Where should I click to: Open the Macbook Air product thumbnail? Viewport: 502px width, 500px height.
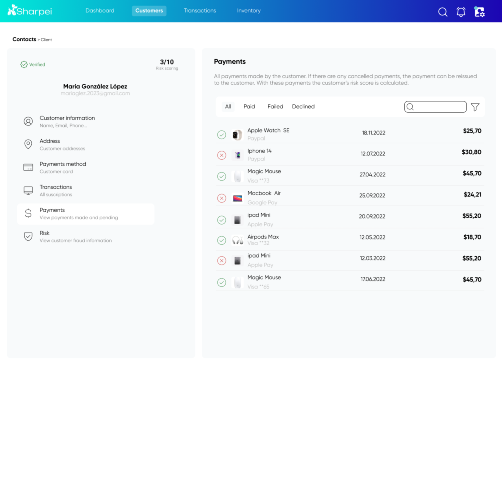click(x=237, y=198)
